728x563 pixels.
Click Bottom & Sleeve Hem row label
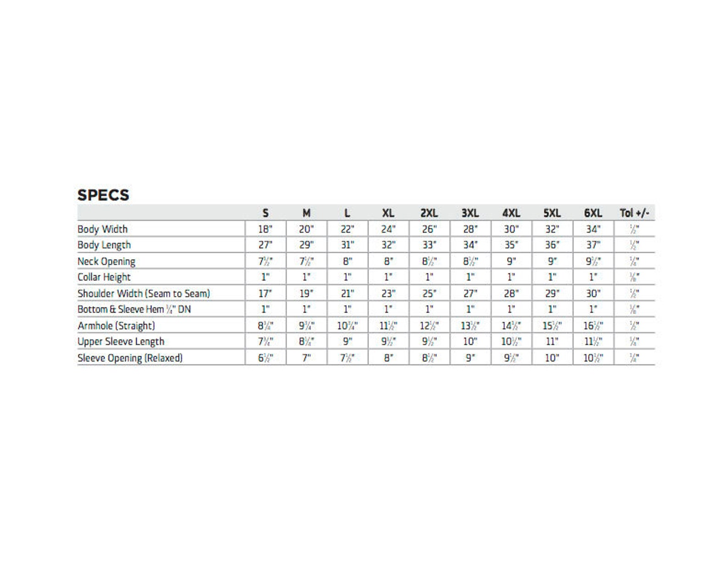click(x=134, y=309)
